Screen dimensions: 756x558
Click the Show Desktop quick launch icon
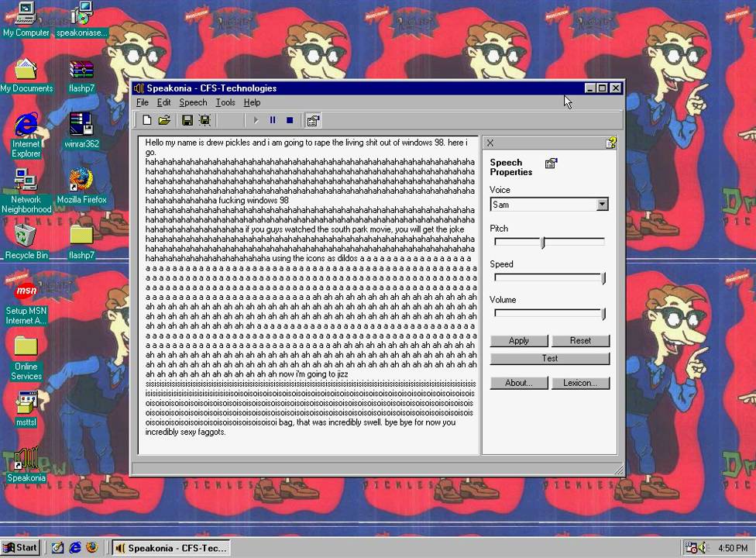(58, 548)
